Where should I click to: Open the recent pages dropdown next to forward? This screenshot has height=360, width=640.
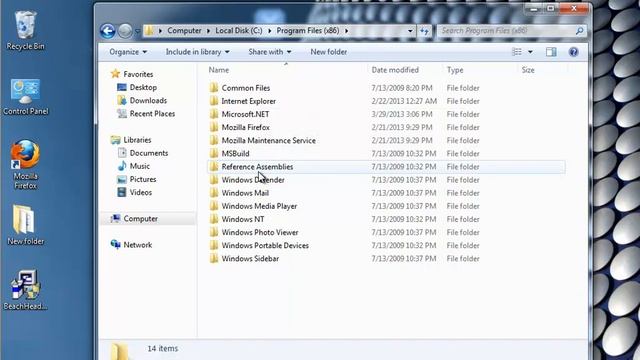coord(138,31)
